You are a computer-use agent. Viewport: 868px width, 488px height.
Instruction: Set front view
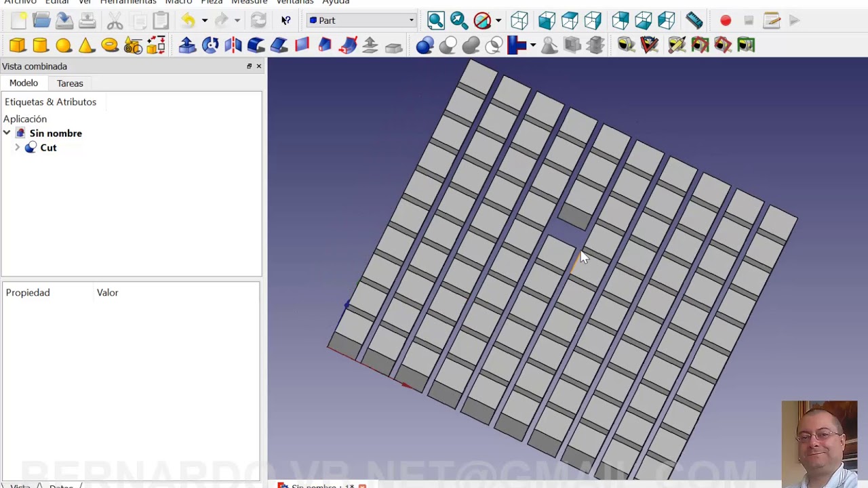[x=547, y=21]
